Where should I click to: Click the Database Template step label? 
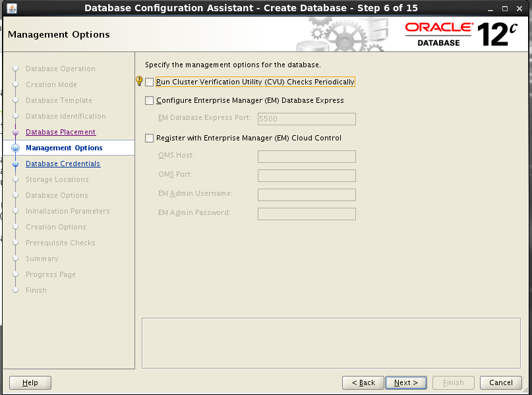point(59,100)
